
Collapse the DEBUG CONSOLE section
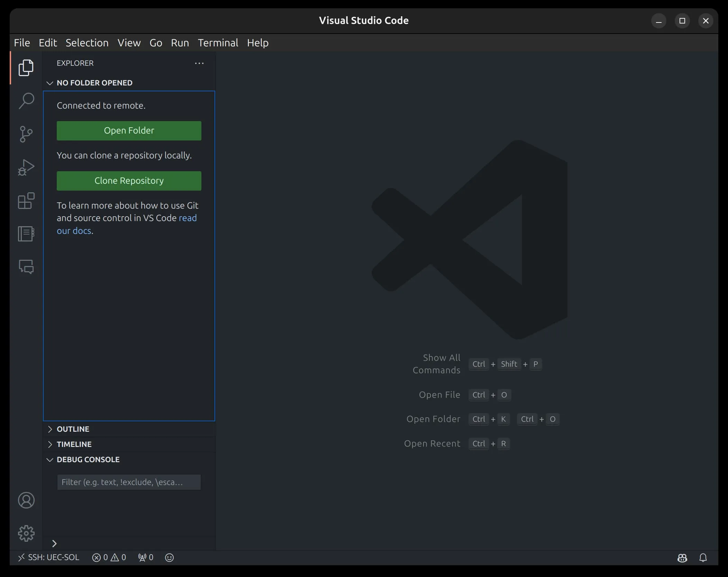88,459
